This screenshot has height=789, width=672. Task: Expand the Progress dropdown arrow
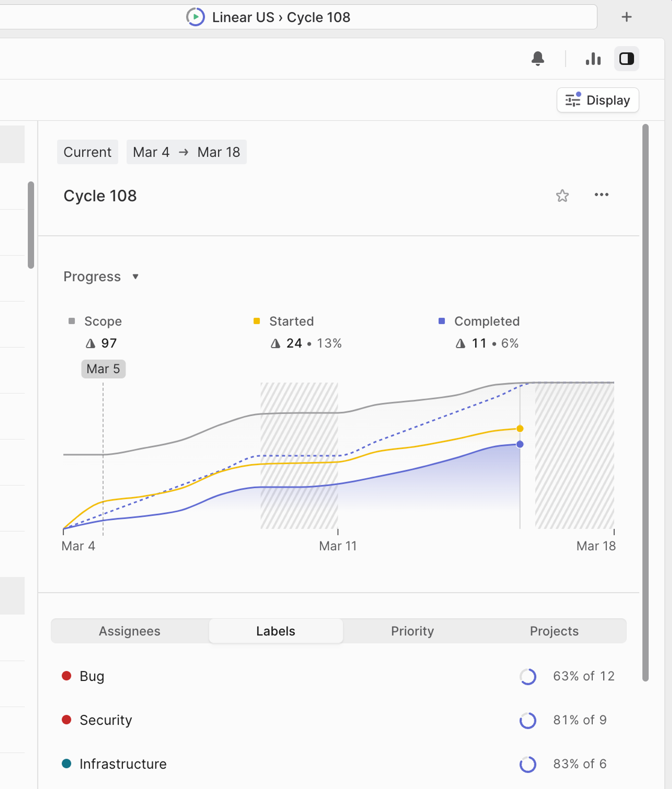[x=135, y=277]
